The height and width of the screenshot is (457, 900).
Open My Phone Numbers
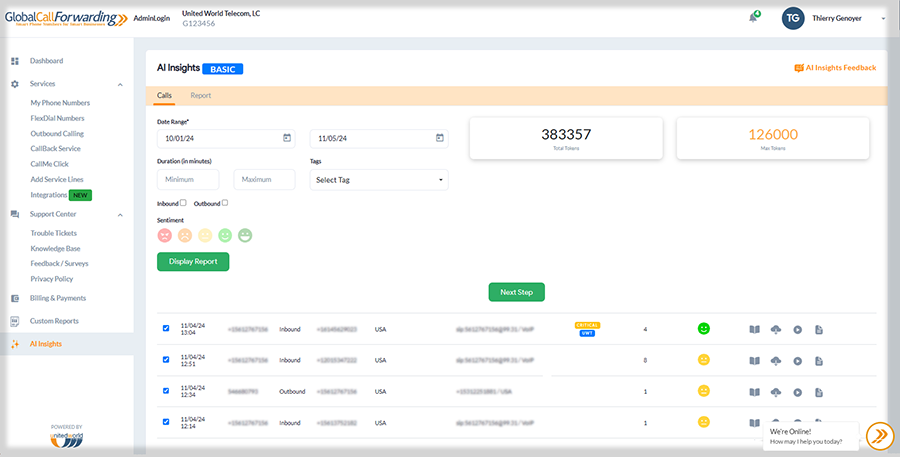[x=60, y=103]
